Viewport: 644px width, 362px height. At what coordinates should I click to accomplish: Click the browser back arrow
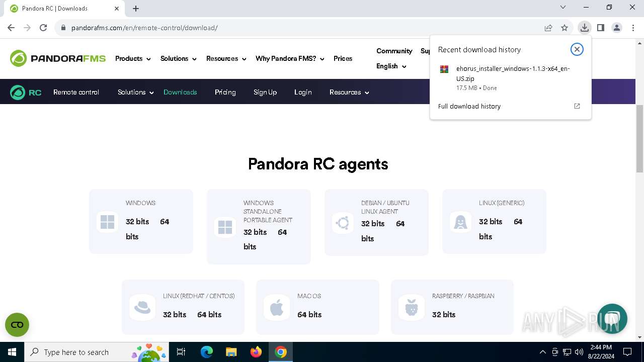[x=11, y=28]
